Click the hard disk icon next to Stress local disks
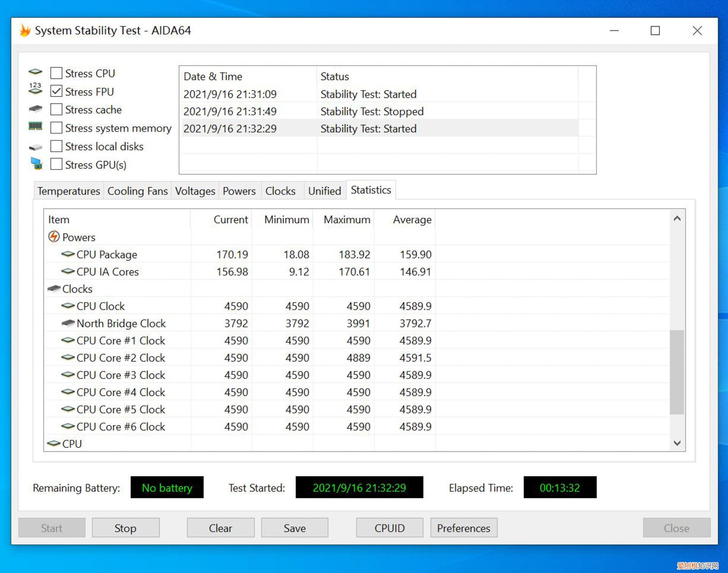 [35, 147]
